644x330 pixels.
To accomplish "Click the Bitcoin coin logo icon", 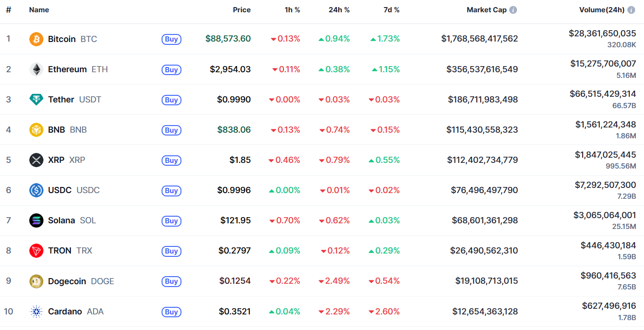I will coord(36,39).
